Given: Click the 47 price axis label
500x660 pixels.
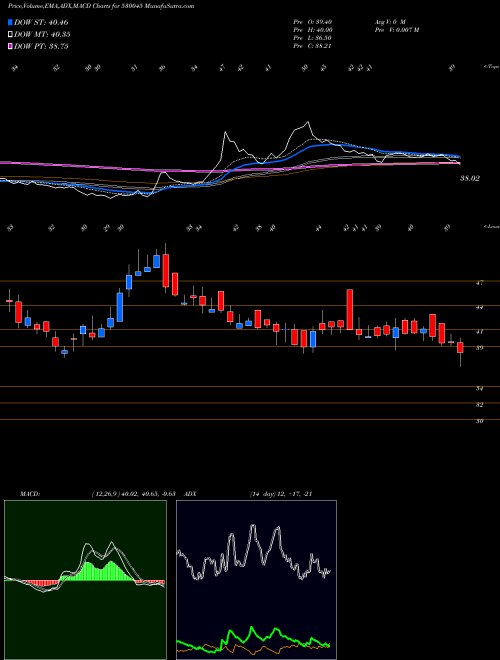Looking at the screenshot, I should point(479,283).
